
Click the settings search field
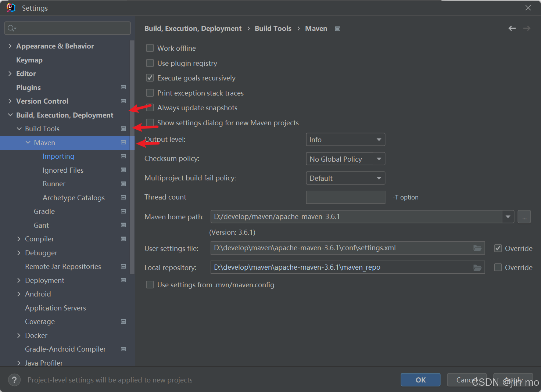(x=68, y=28)
